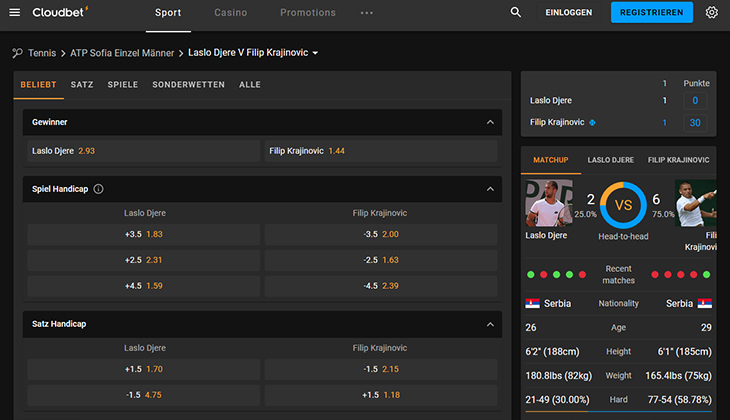Click the Spiel Handicap info icon
Viewport: 730px width, 420px height.
click(98, 189)
